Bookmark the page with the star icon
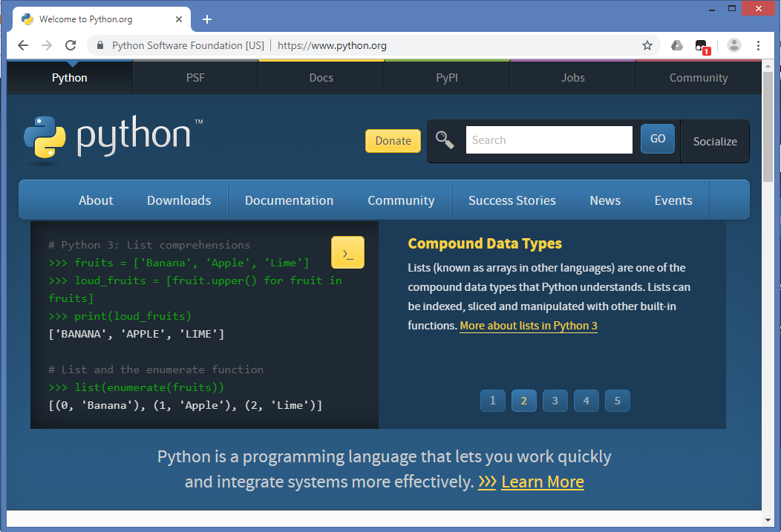Screen dimensions: 781x532 click(647, 45)
